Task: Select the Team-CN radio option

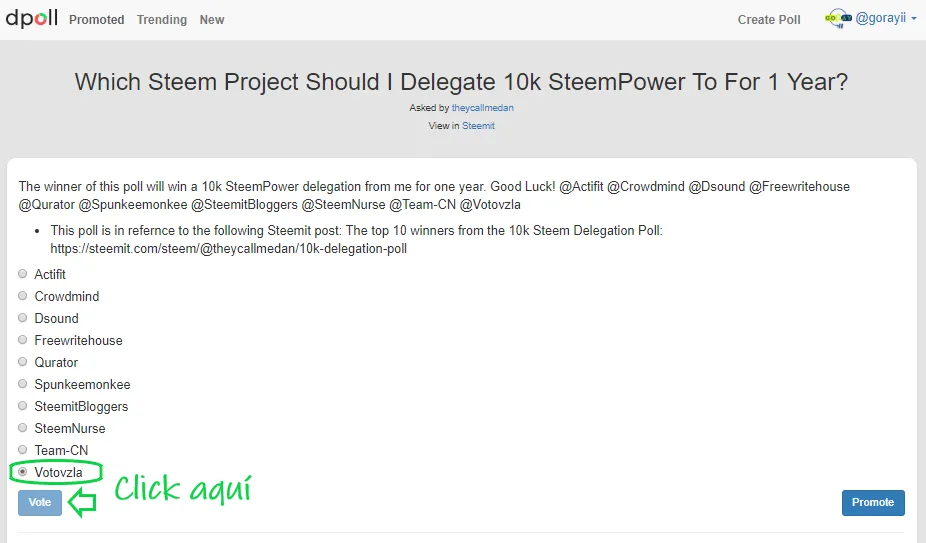Action: tap(22, 450)
